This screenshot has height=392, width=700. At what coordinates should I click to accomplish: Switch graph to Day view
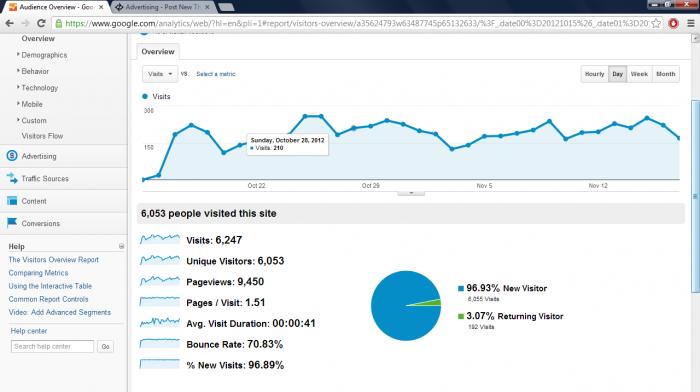[x=617, y=74]
